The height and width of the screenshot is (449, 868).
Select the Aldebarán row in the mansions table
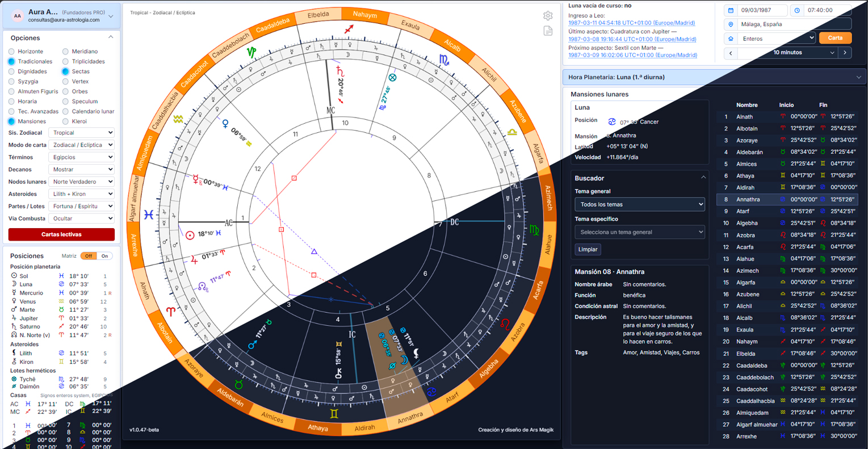click(787, 152)
